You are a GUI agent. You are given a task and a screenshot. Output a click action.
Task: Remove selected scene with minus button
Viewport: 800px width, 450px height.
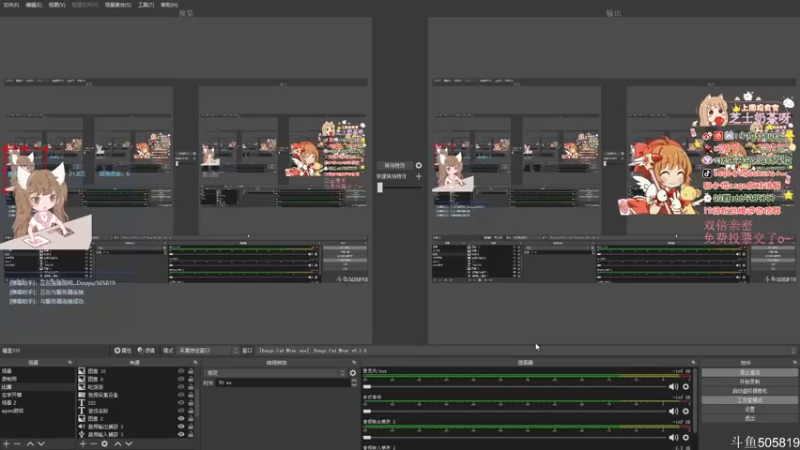17,444
